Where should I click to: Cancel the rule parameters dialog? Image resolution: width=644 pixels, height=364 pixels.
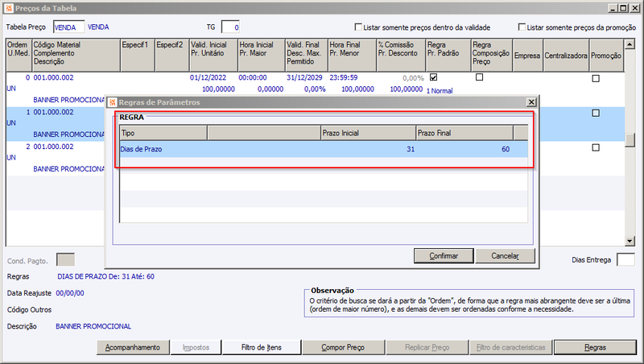click(506, 255)
